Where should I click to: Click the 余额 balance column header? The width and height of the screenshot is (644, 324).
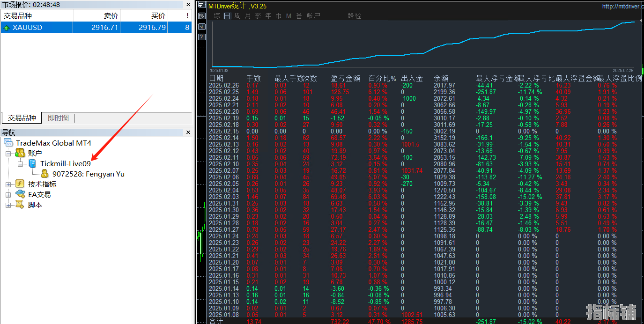[441, 78]
